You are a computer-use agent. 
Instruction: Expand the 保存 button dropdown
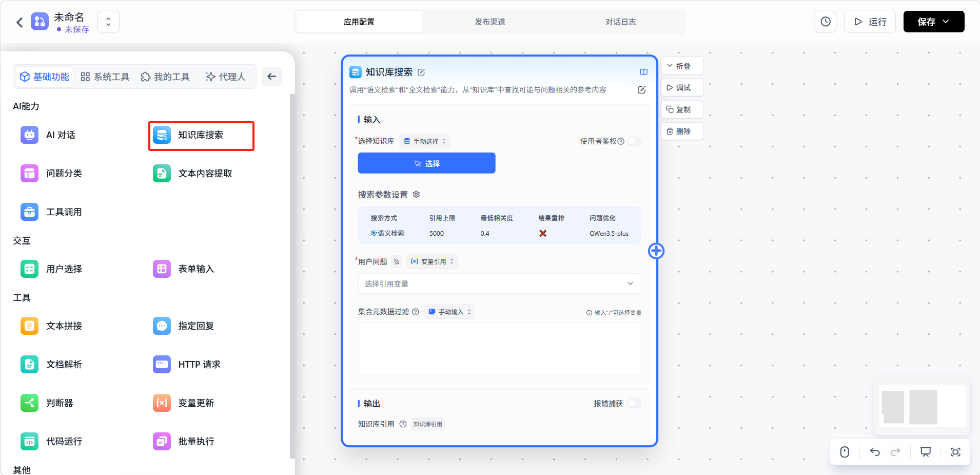tap(946, 22)
